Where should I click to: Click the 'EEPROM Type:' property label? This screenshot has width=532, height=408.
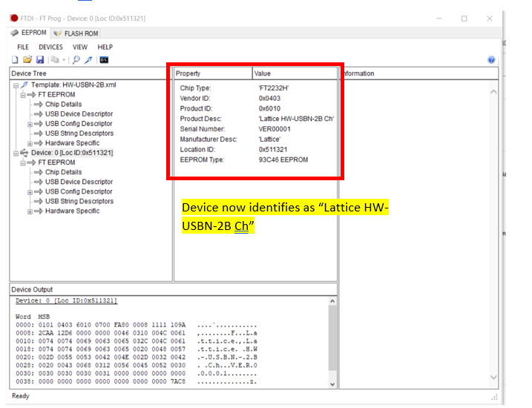point(203,159)
